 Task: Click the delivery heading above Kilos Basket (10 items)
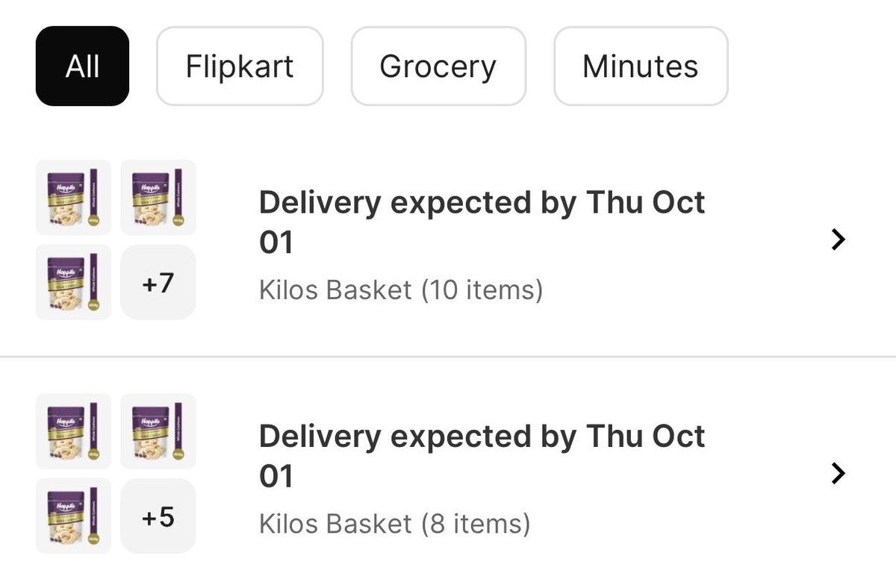tap(482, 222)
